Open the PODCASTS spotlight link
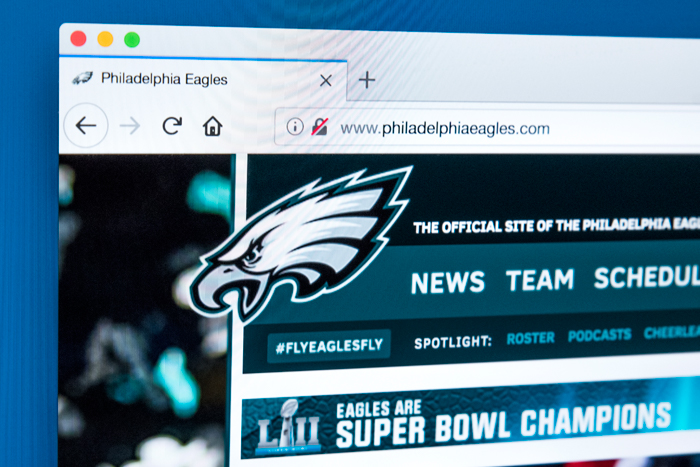The image size is (700, 467). coord(600,335)
